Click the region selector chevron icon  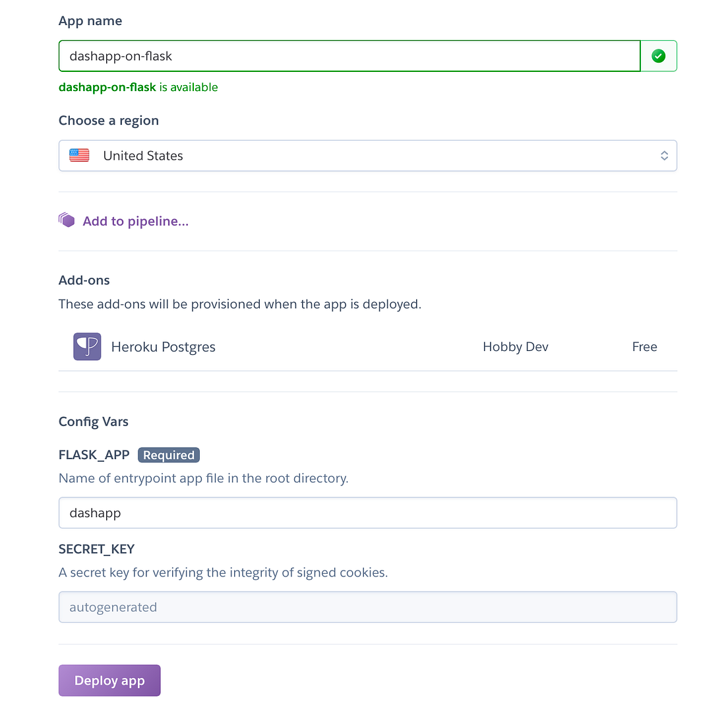pos(665,155)
